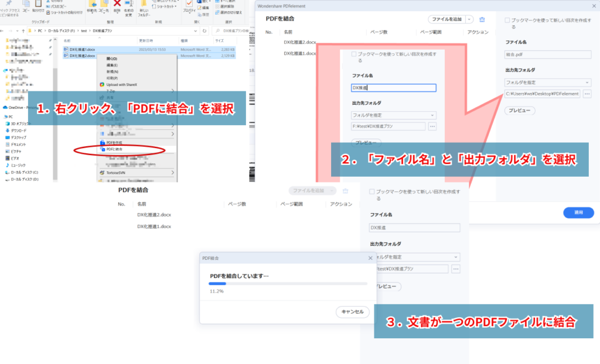This screenshot has height=364, width=600.
Task: Click the コピー先 copy-to icon in the ribbon
Action: coord(104,4)
